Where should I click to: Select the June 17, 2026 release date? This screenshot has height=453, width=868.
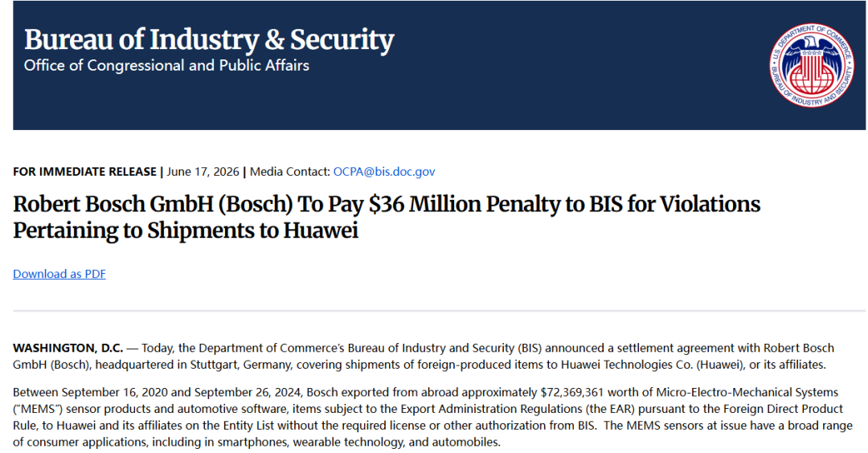(203, 171)
